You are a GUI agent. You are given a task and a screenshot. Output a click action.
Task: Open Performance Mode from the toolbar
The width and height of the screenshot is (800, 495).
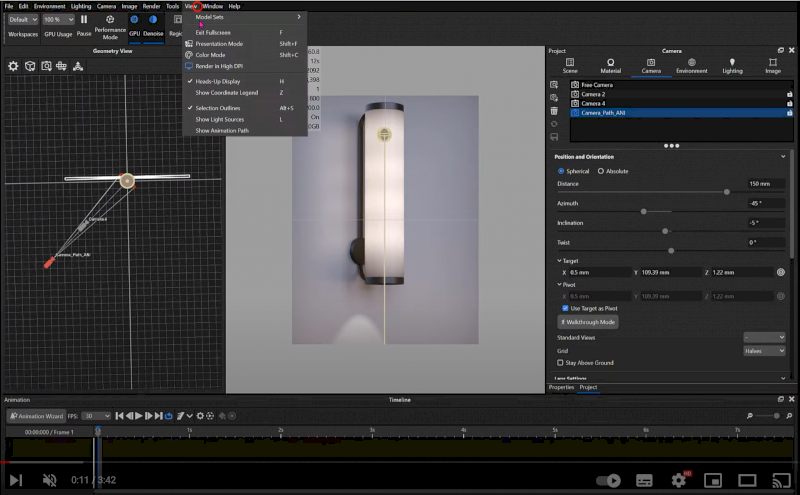click(x=110, y=26)
